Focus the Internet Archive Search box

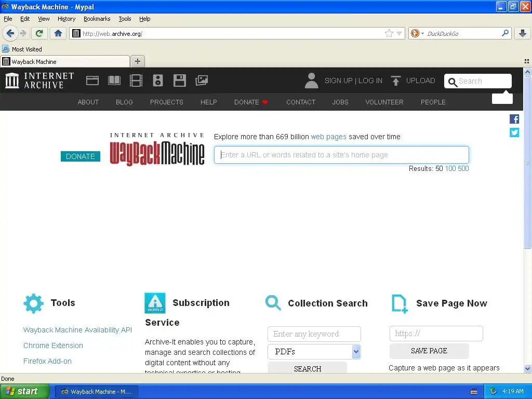[x=478, y=81]
